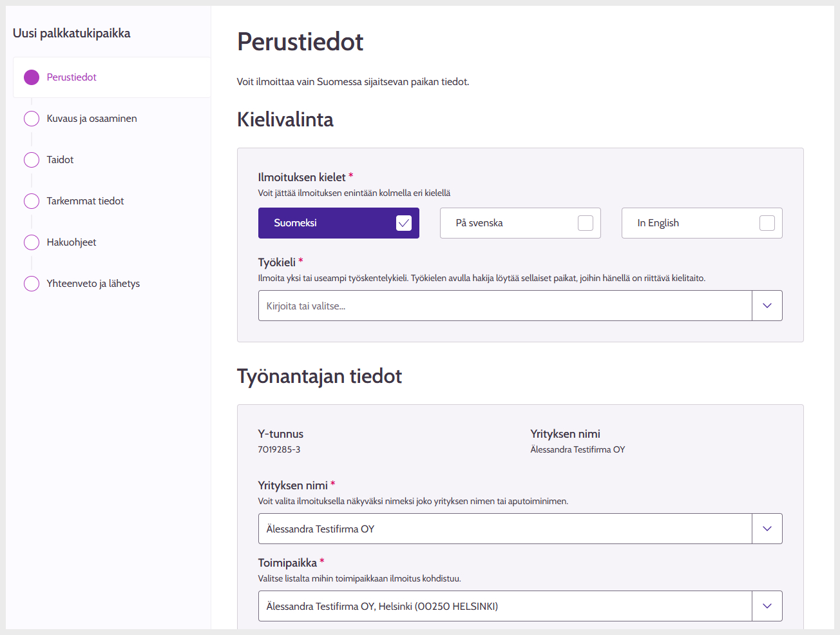Image resolution: width=840 pixels, height=635 pixels.
Task: Click the Tarkemmat tiedot step circle
Action: pyautogui.click(x=32, y=201)
